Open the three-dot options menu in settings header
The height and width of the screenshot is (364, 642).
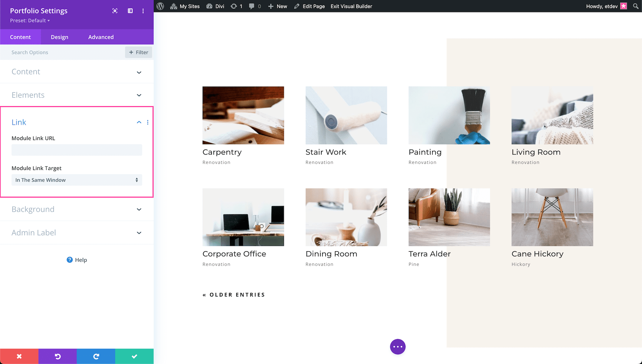click(143, 11)
